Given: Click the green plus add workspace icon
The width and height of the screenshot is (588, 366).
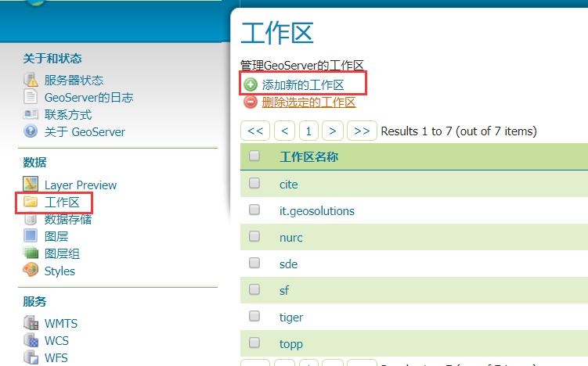Looking at the screenshot, I should point(250,84).
